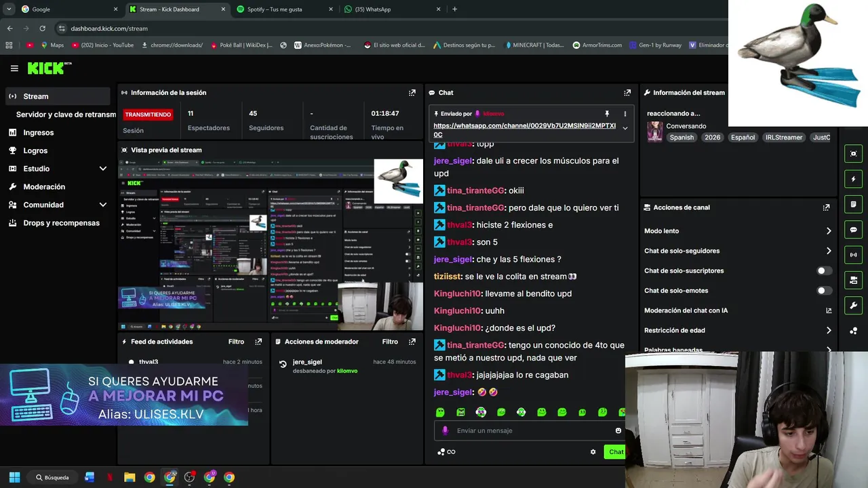The width and height of the screenshot is (868, 488).
Task: Expand the Comunidad sidebar section
Action: coord(103,205)
